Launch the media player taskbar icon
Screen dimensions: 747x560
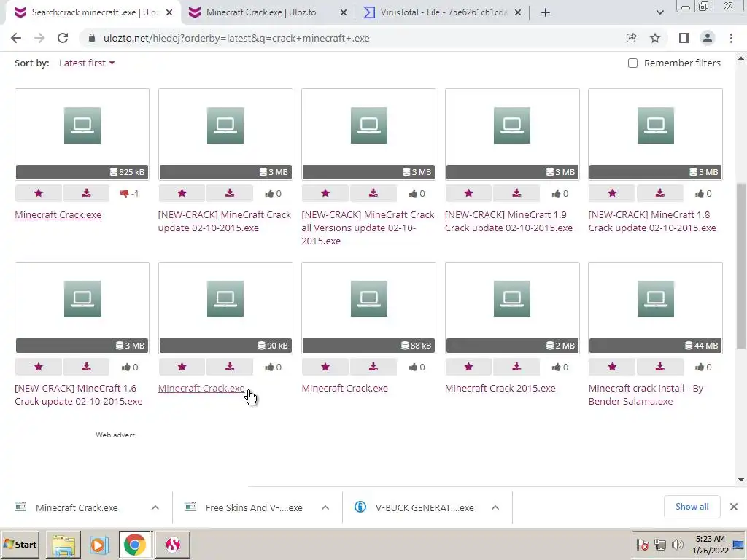98,544
